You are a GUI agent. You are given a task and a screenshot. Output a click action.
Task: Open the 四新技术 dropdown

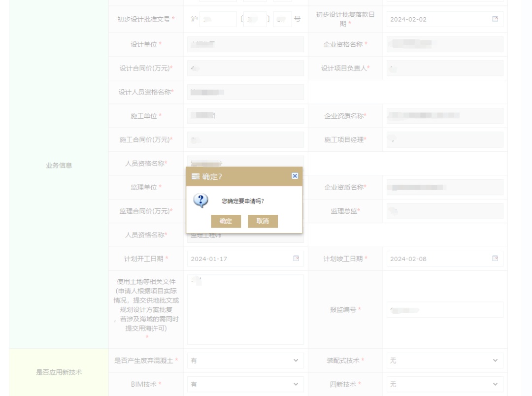(x=444, y=384)
